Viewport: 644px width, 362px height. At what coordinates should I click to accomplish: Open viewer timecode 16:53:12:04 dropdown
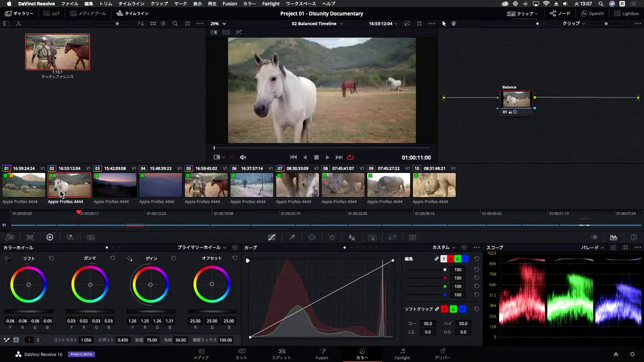[383, 24]
